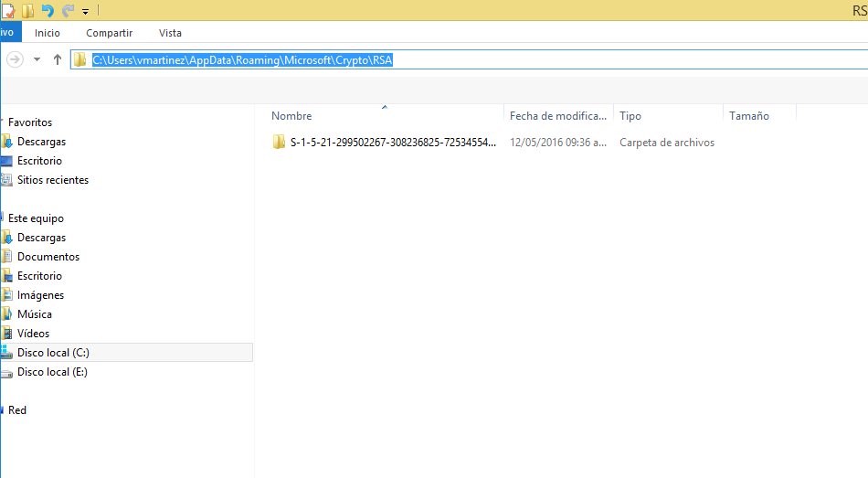Click the Documentos folder icon
This screenshot has width=868, height=478.
click(x=6, y=257)
